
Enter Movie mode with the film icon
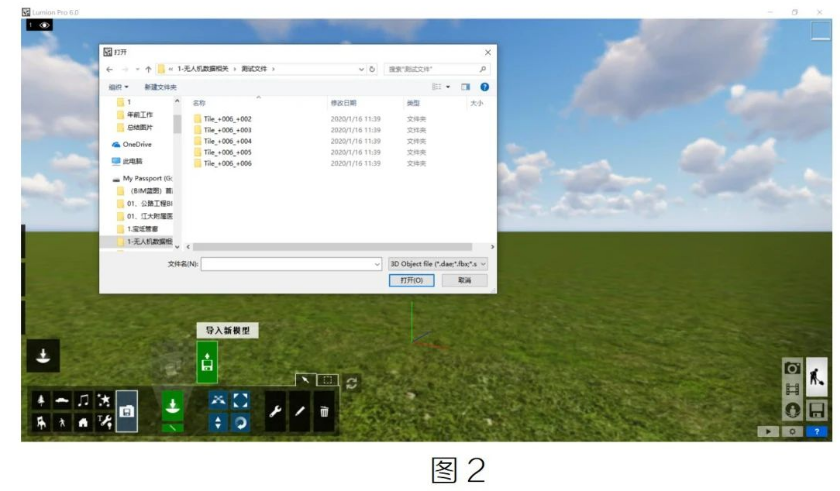point(792,389)
